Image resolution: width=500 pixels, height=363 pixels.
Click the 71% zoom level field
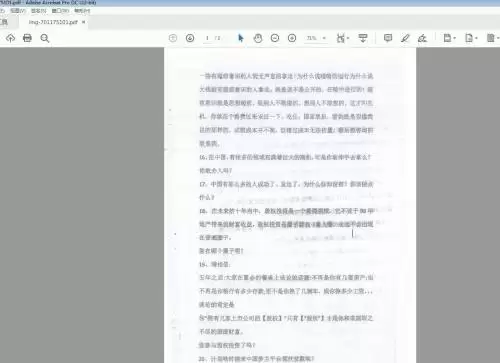point(312,38)
